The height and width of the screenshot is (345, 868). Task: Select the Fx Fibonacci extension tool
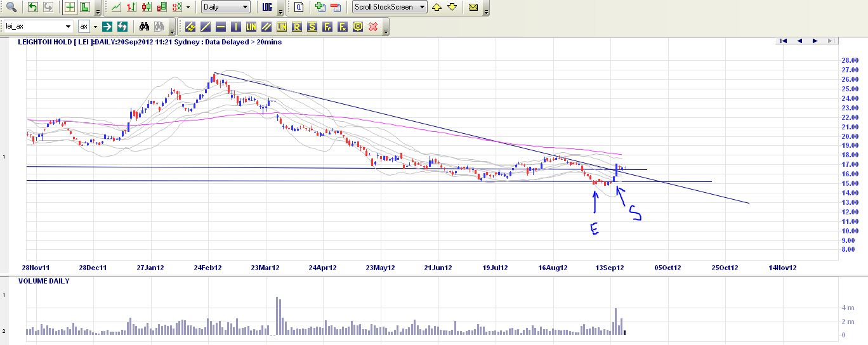coord(343,26)
